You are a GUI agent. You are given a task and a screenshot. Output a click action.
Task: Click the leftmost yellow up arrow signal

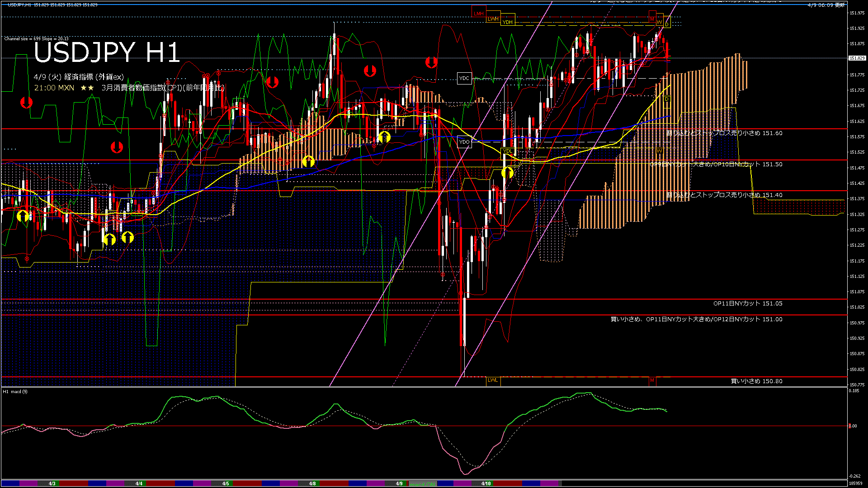[23, 216]
